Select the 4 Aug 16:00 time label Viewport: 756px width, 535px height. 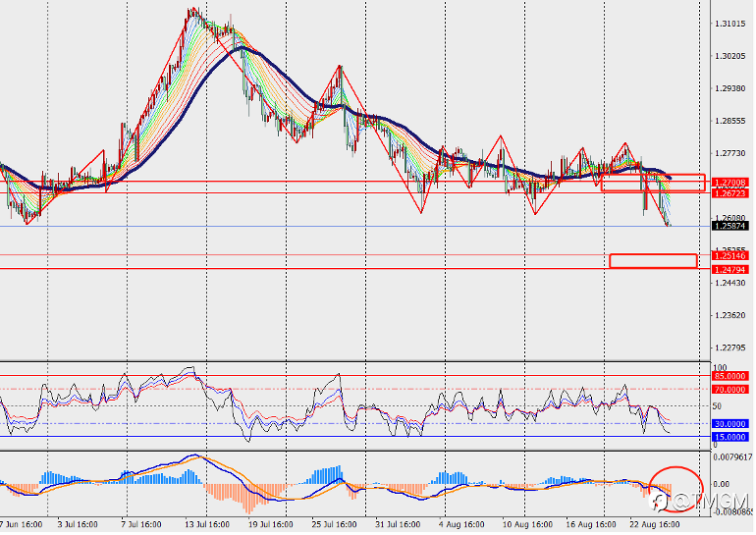coord(461,524)
